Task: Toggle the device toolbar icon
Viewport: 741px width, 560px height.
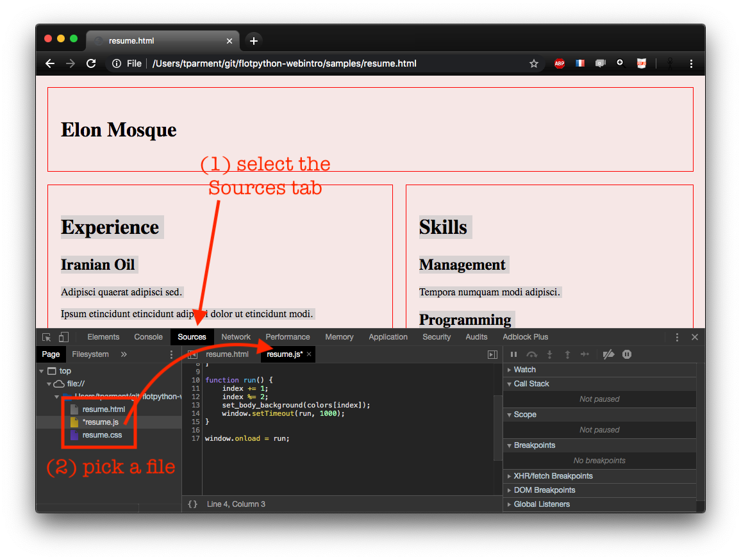Action: [x=63, y=337]
